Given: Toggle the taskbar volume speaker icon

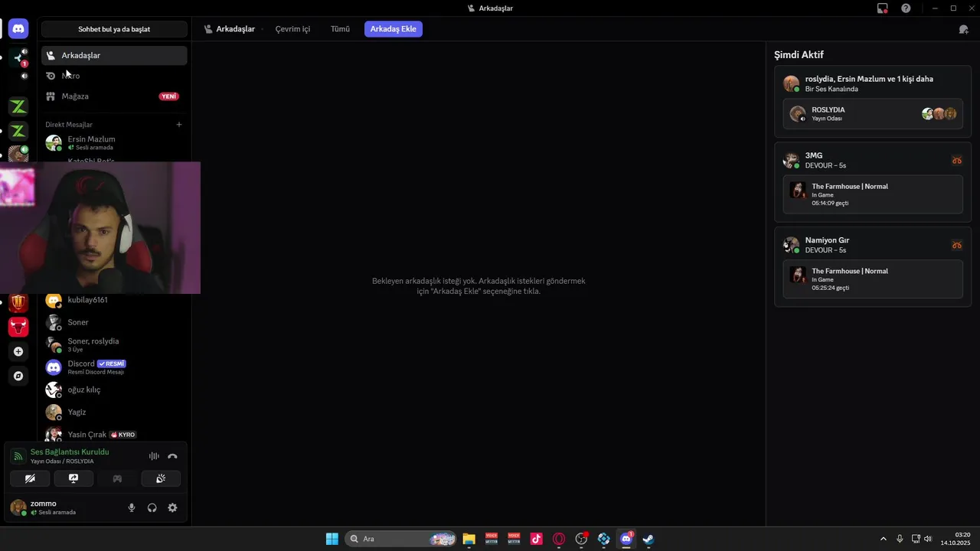Looking at the screenshot, I should [x=928, y=539].
